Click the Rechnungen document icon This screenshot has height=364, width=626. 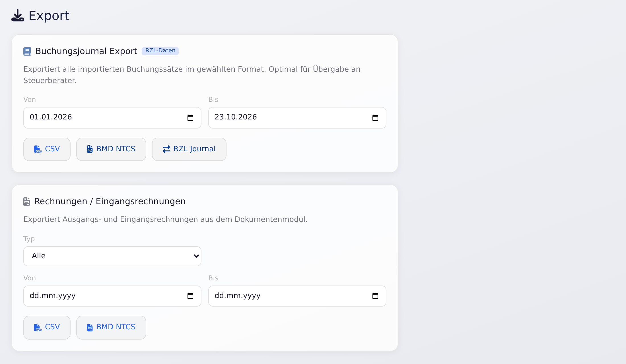pos(26,202)
